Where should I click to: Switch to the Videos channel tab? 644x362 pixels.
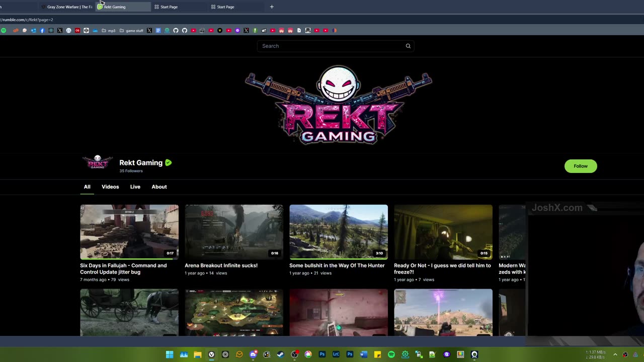[110, 187]
